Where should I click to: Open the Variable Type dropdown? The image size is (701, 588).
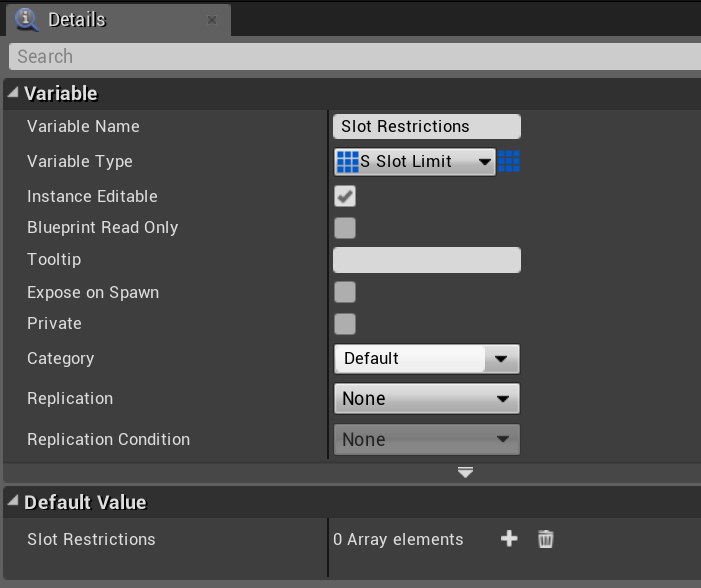[415, 161]
